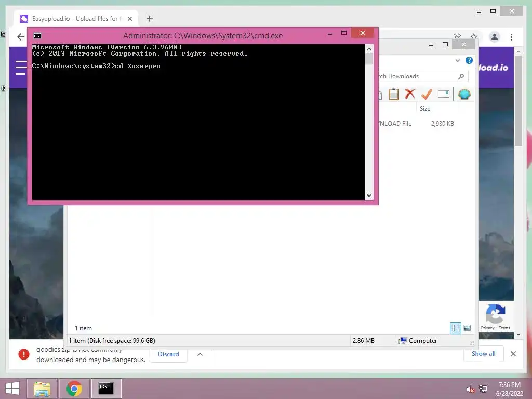Click the cmd.exe title bar system icon
532x399 pixels.
[37, 36]
